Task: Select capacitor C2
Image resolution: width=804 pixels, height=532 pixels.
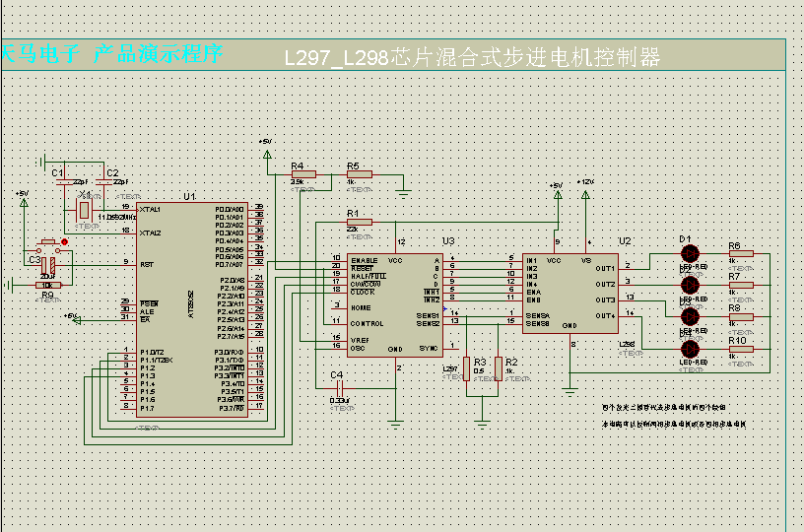Action: (104, 182)
